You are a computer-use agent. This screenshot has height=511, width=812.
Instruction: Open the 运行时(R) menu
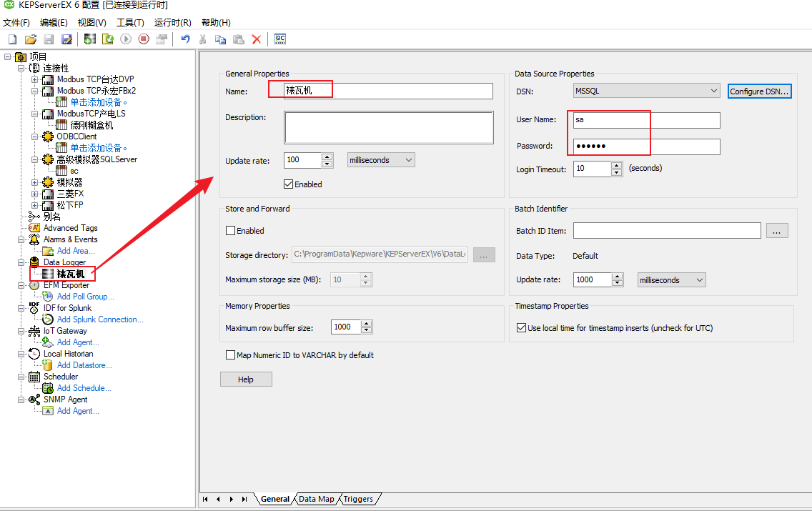pyautogui.click(x=172, y=23)
